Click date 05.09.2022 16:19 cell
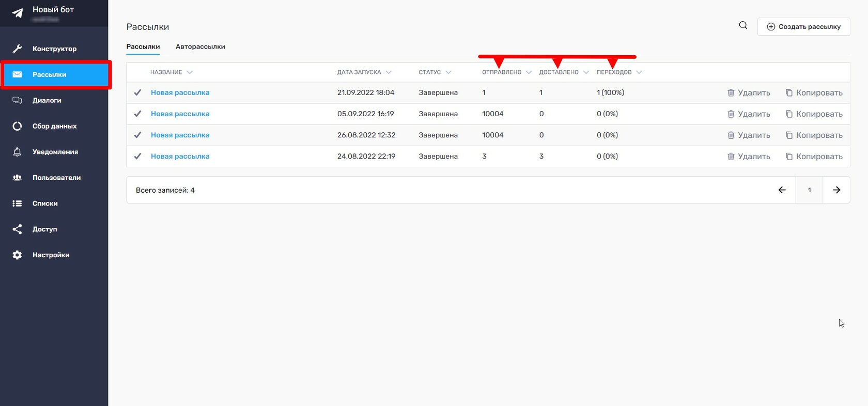Viewport: 868px width, 406px height. (x=366, y=114)
